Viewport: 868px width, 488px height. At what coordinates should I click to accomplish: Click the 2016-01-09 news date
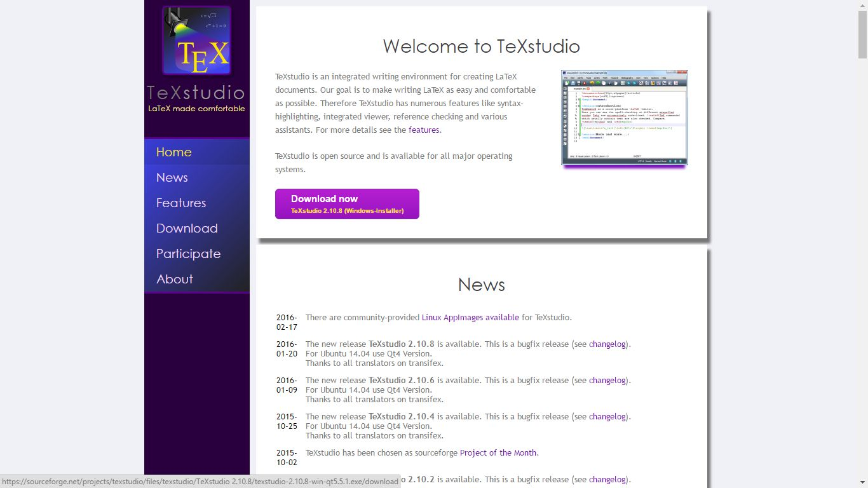(x=287, y=385)
